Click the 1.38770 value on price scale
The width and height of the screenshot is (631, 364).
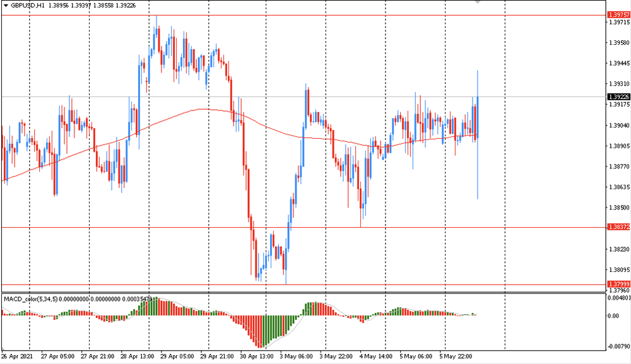pos(618,167)
